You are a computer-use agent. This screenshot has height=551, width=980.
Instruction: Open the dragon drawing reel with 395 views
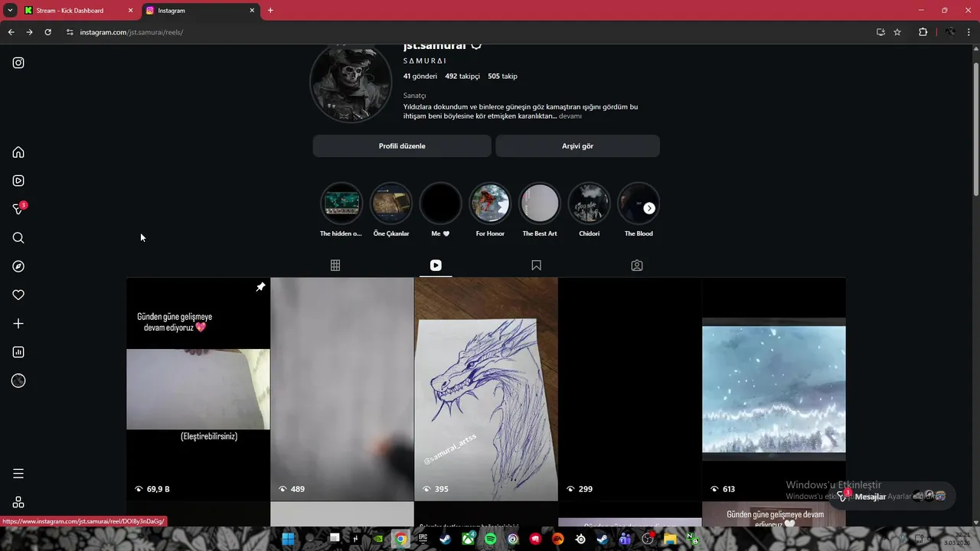(486, 389)
